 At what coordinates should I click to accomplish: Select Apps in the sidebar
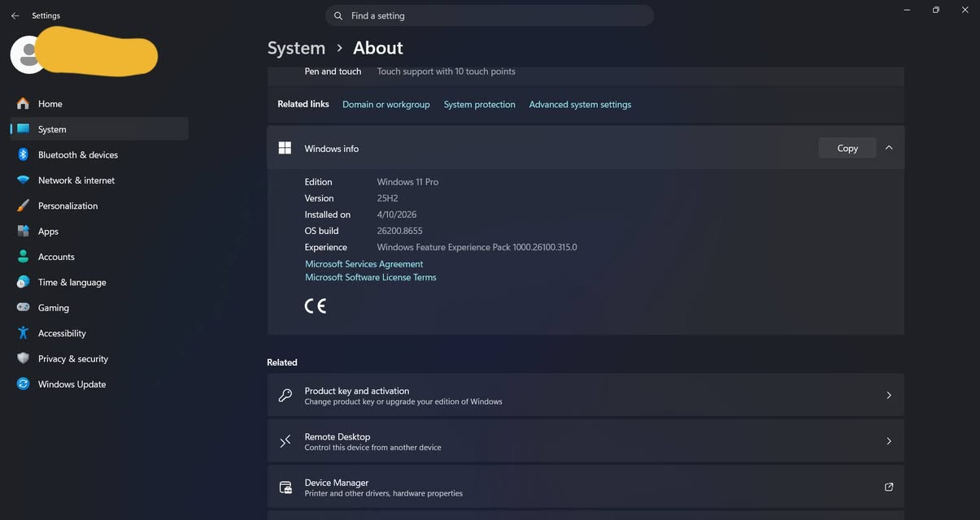[99, 232]
